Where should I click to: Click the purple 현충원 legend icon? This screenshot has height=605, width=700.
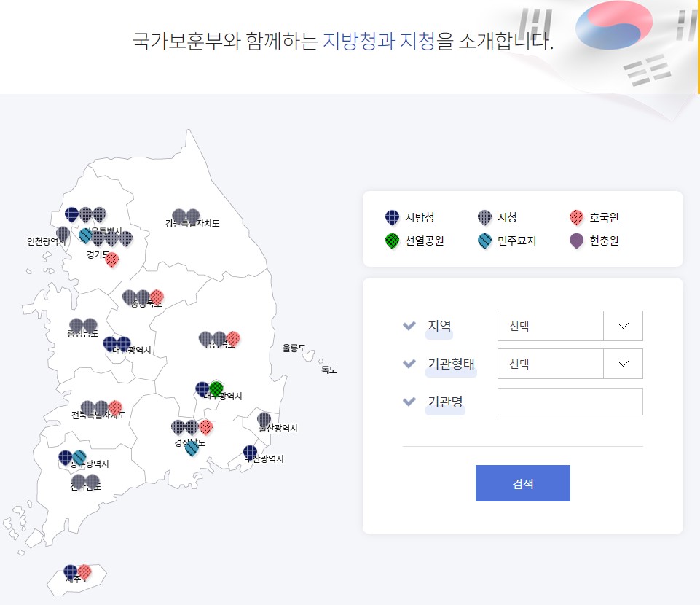click(575, 241)
